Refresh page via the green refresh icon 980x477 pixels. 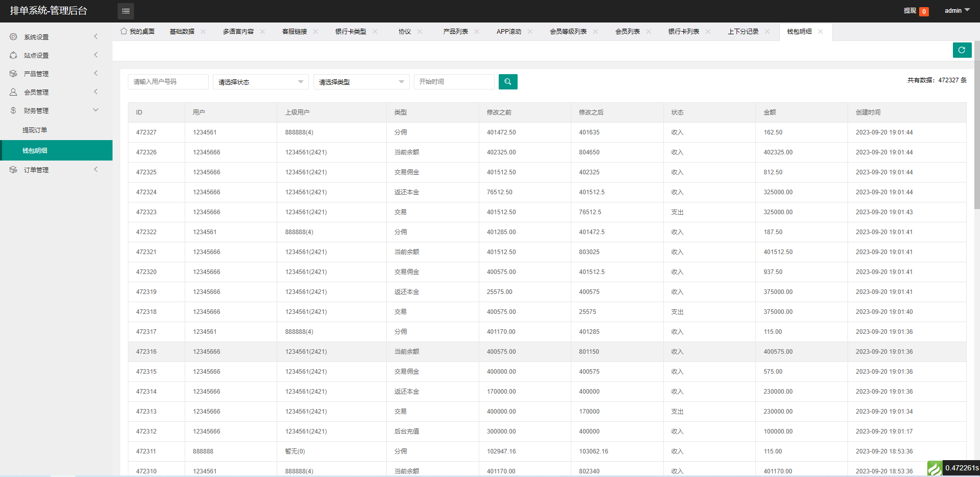click(x=962, y=50)
